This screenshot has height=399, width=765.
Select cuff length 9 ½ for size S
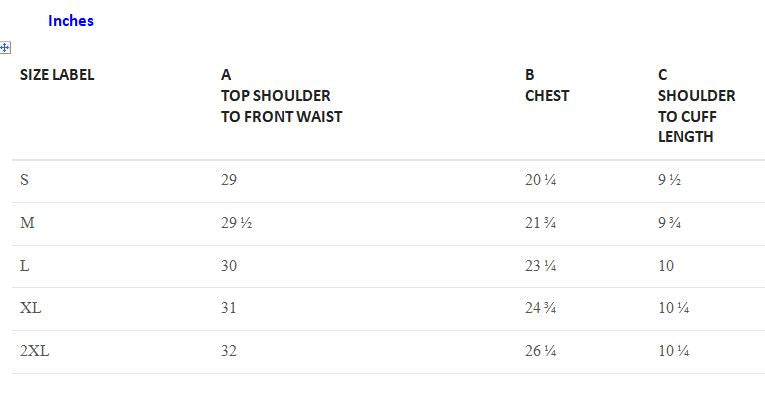click(669, 180)
